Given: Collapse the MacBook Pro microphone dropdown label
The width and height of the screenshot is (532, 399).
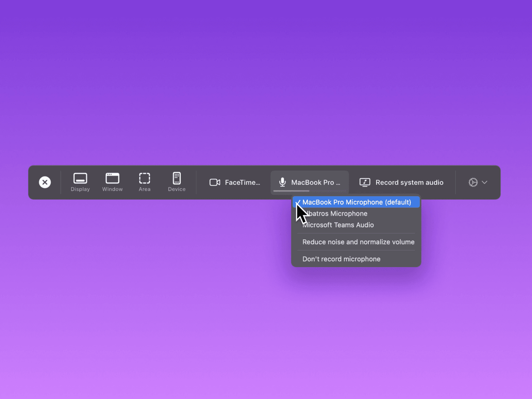Looking at the screenshot, I should pos(316,183).
